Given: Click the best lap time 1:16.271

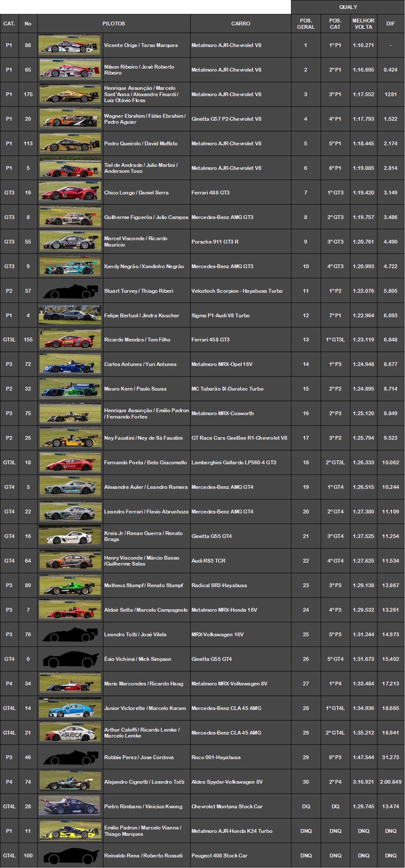Looking at the screenshot, I should 364,45.
